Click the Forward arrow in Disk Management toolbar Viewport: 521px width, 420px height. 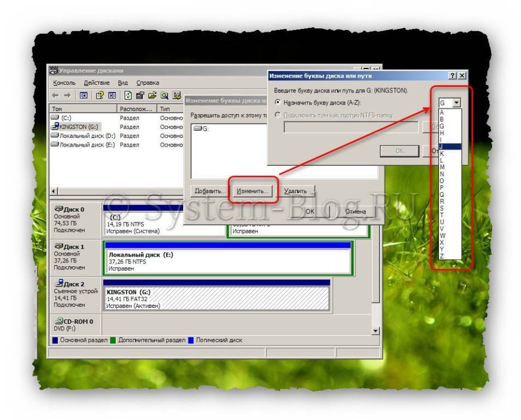coord(67,96)
